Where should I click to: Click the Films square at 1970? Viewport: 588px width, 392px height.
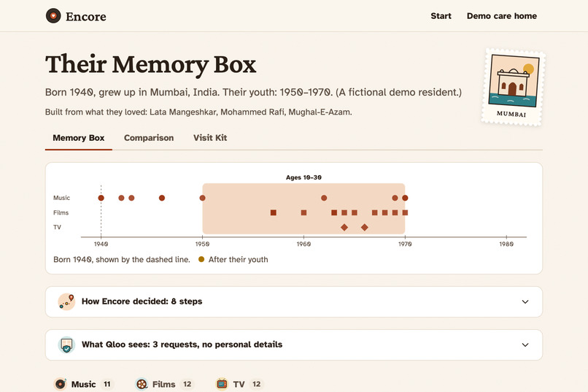click(x=405, y=212)
